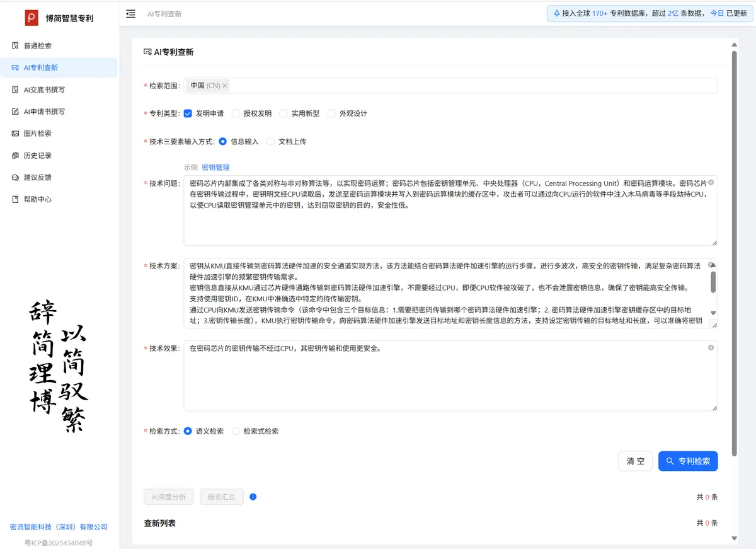
Task: Open the 检索范围 country selector field
Action: tap(472, 86)
